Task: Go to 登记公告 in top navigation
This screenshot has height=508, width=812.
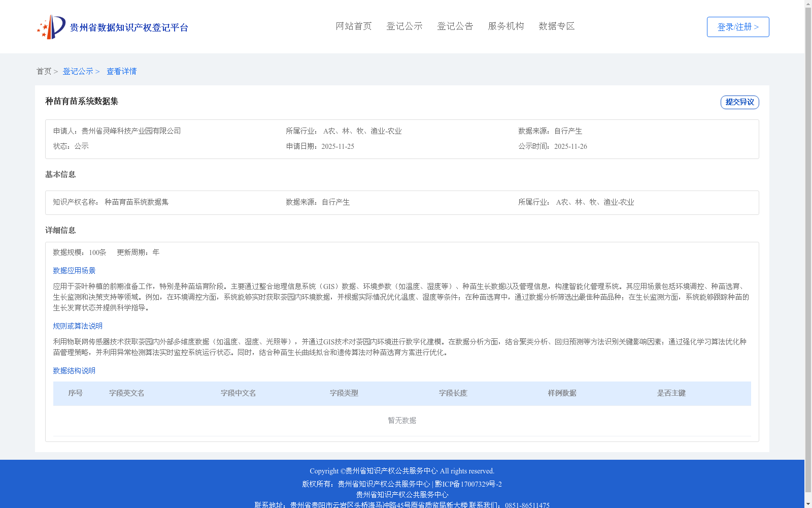Action: click(455, 26)
